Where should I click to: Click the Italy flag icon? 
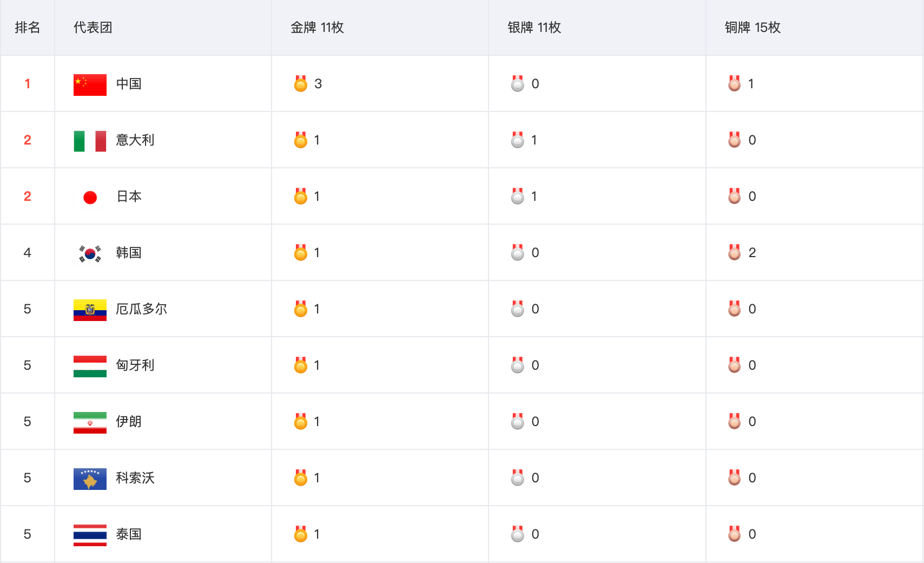(90, 141)
